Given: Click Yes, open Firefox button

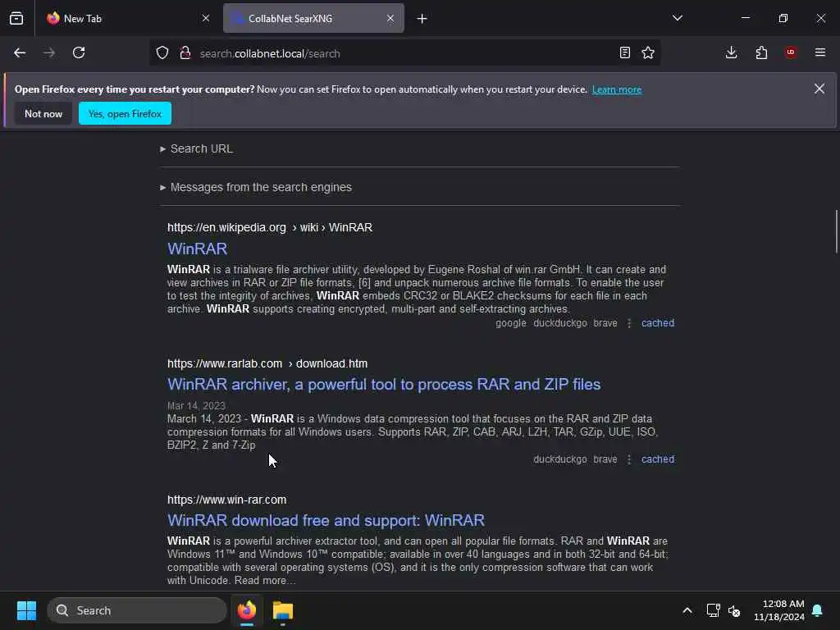Looking at the screenshot, I should (x=125, y=113).
